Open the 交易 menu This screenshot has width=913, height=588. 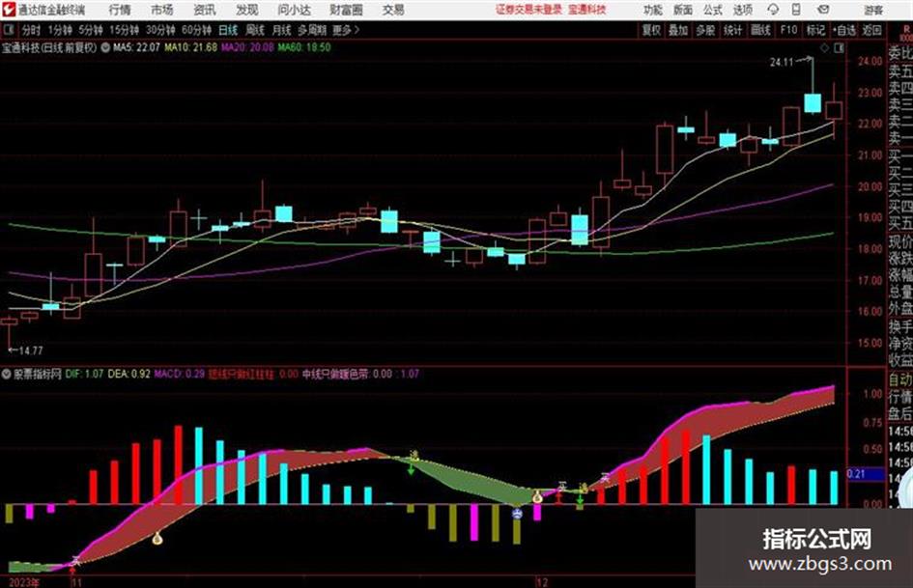(393, 10)
